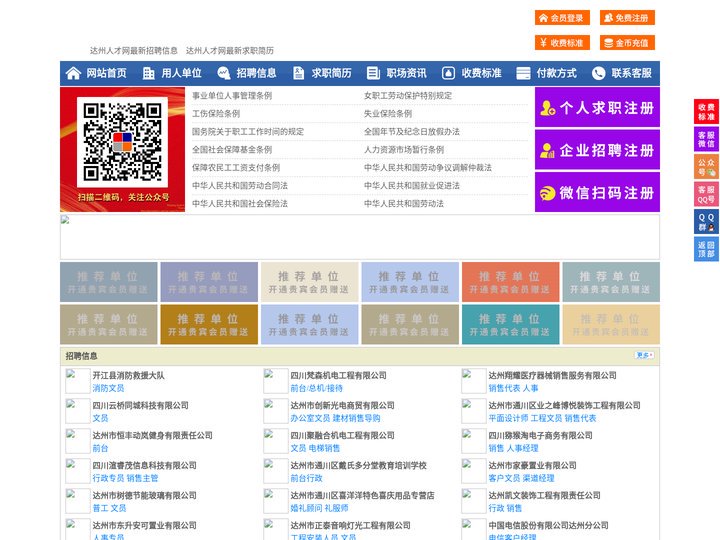Open 消防文员 job link
720x540 pixels.
(x=108, y=388)
